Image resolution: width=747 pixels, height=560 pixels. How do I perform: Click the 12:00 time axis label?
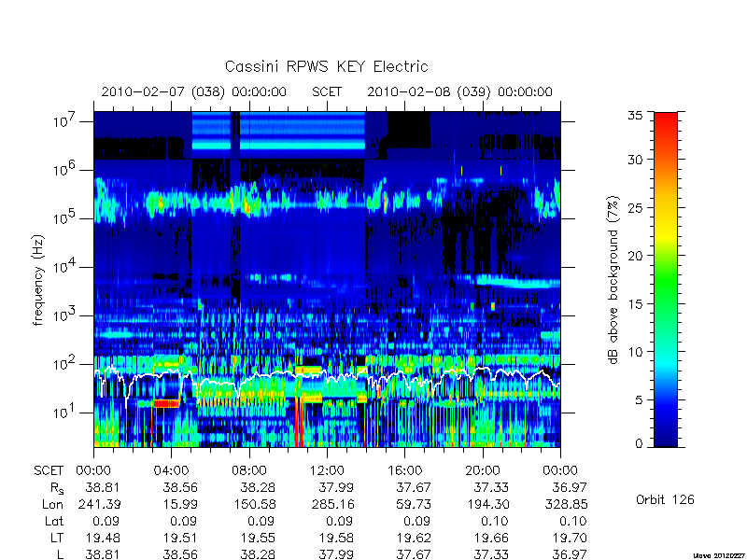327,470
